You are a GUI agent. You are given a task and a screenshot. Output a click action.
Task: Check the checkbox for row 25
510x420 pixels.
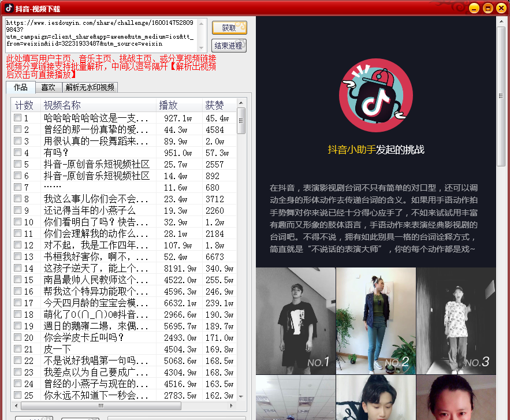pos(17,395)
